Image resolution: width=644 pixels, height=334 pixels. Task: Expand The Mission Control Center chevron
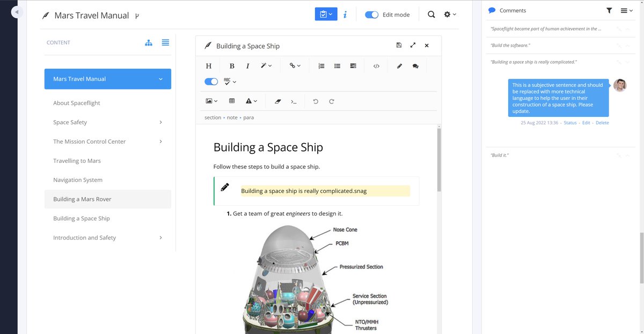pyautogui.click(x=160, y=142)
